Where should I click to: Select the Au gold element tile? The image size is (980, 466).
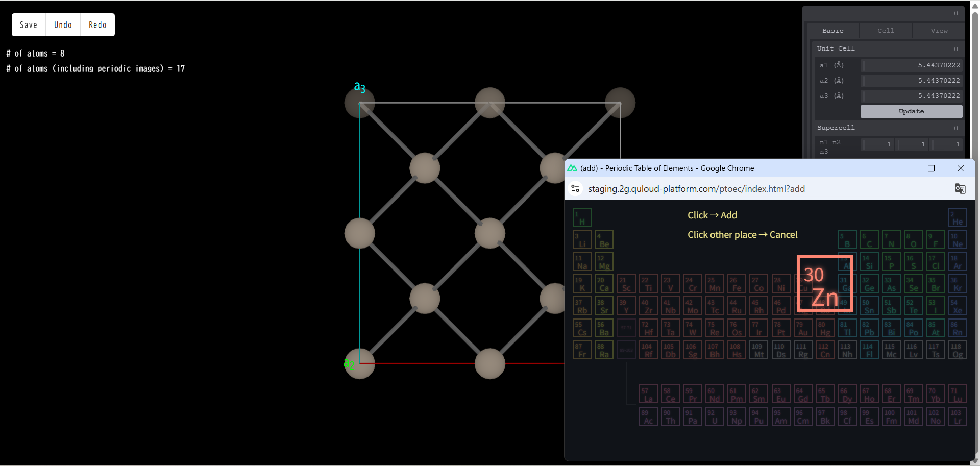803,328
